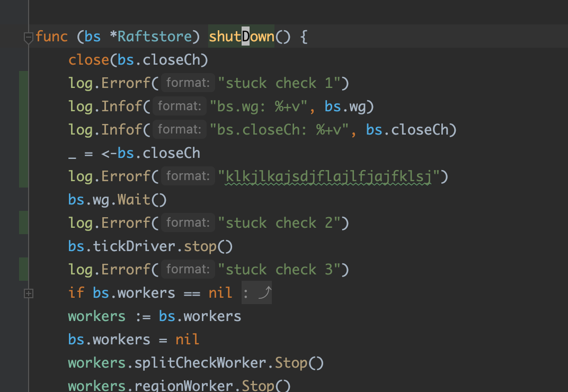
Task: Click the bs.tickDriver.stop() call
Action: [x=150, y=246]
